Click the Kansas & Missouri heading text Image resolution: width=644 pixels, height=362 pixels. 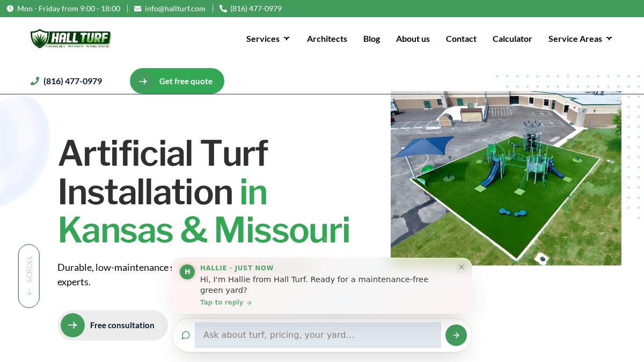pyautogui.click(x=204, y=230)
